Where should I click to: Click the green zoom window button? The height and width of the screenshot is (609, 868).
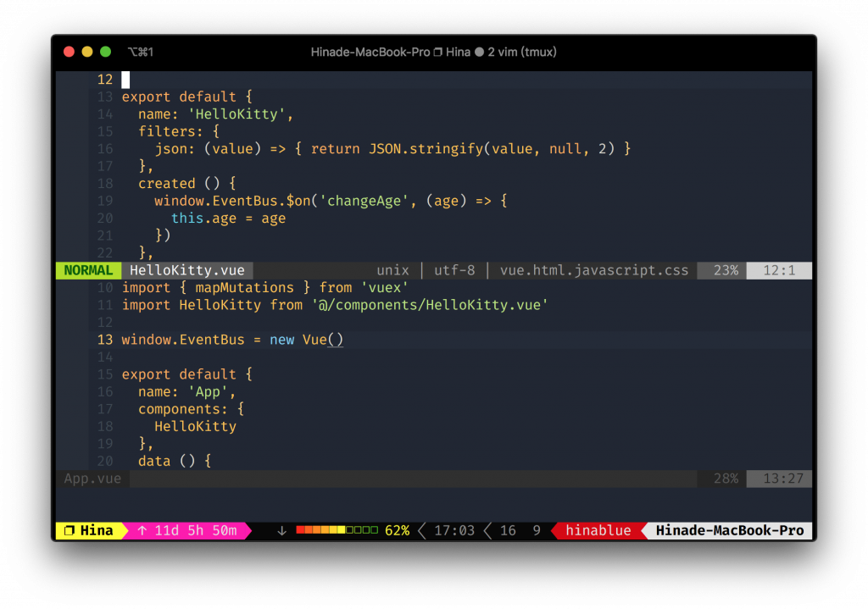tap(105, 52)
